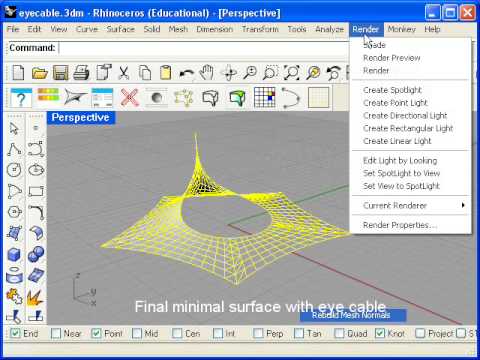Click the Print icon
Image resolution: width=480 pixels, height=360 pixels.
[x=81, y=72]
